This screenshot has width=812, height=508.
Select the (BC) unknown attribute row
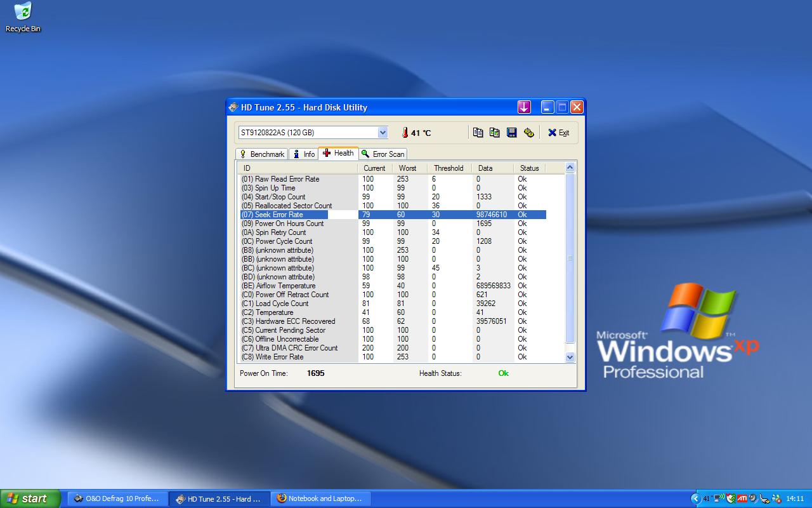click(x=393, y=268)
